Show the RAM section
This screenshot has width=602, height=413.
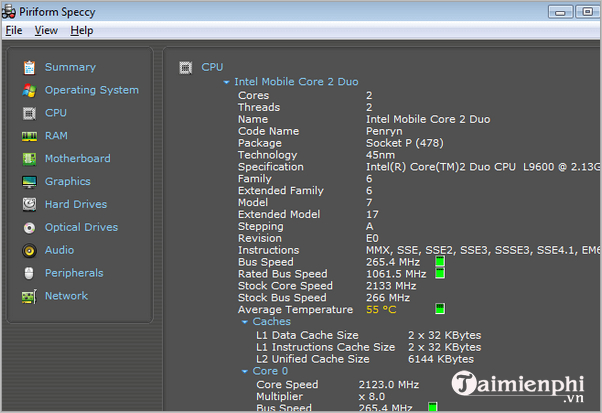[x=56, y=136]
